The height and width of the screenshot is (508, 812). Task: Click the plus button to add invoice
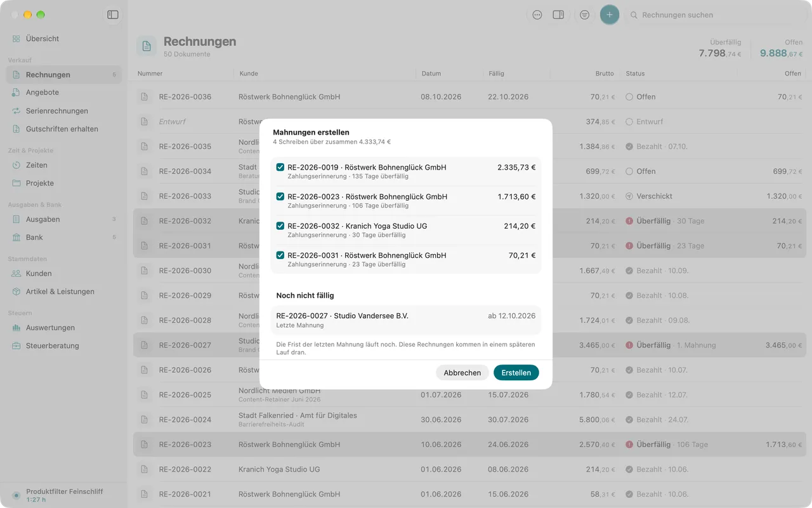[610, 15]
